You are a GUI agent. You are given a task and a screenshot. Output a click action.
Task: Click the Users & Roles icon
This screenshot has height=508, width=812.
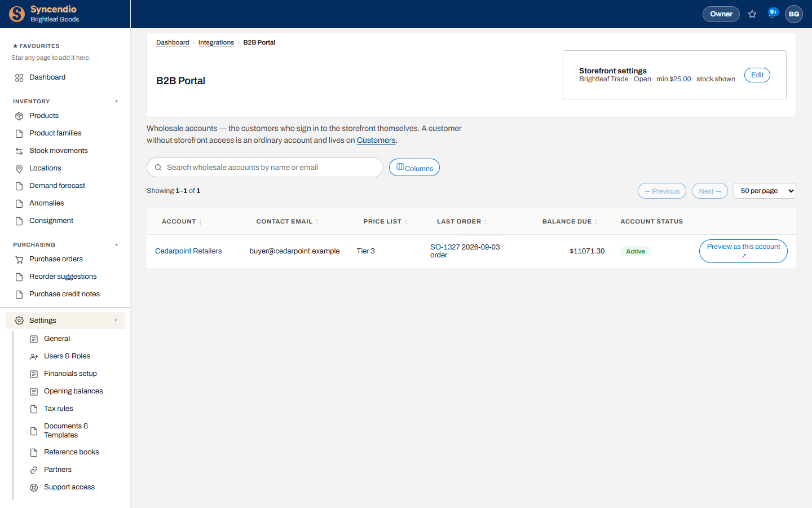34,356
